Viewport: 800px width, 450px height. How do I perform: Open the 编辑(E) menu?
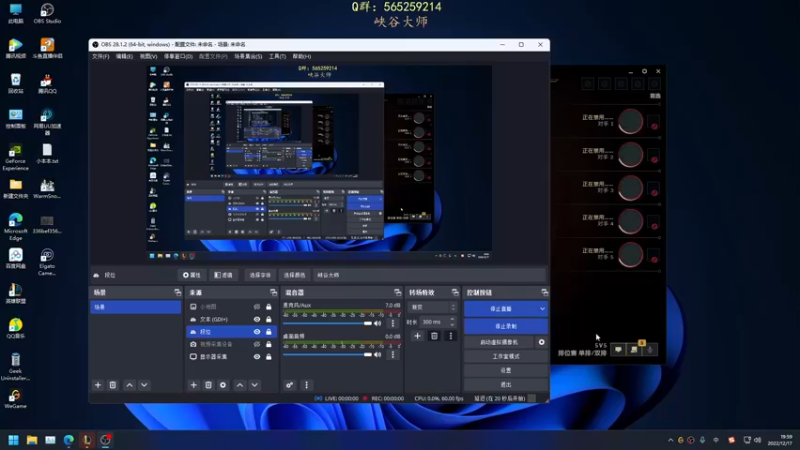(x=124, y=56)
